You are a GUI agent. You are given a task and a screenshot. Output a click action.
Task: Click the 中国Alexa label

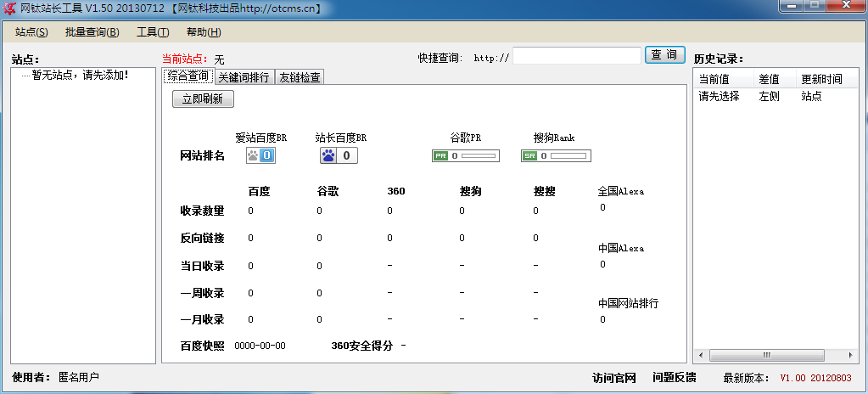(620, 248)
